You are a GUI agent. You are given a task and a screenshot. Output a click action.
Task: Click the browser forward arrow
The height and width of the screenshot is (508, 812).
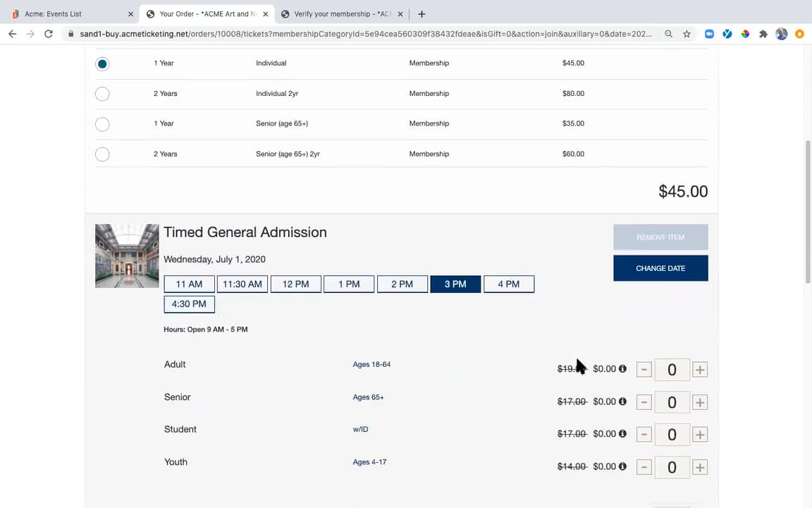30,34
